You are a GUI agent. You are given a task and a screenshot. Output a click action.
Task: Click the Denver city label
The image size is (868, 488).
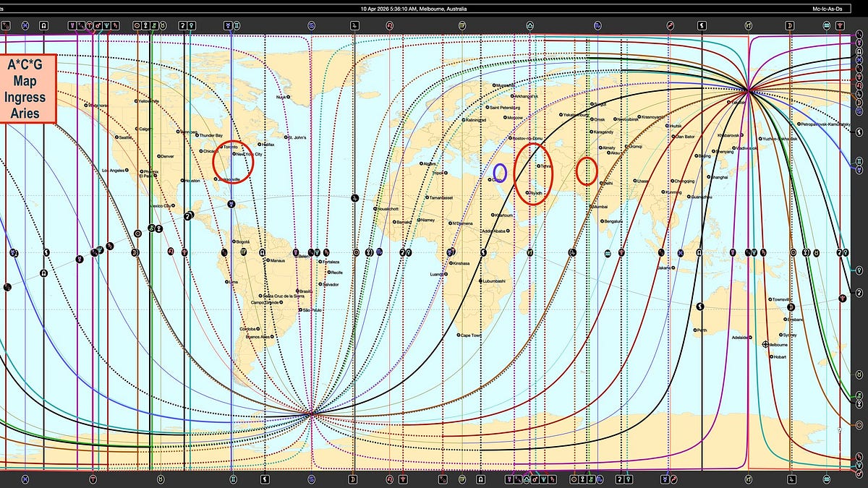pyautogui.click(x=167, y=156)
